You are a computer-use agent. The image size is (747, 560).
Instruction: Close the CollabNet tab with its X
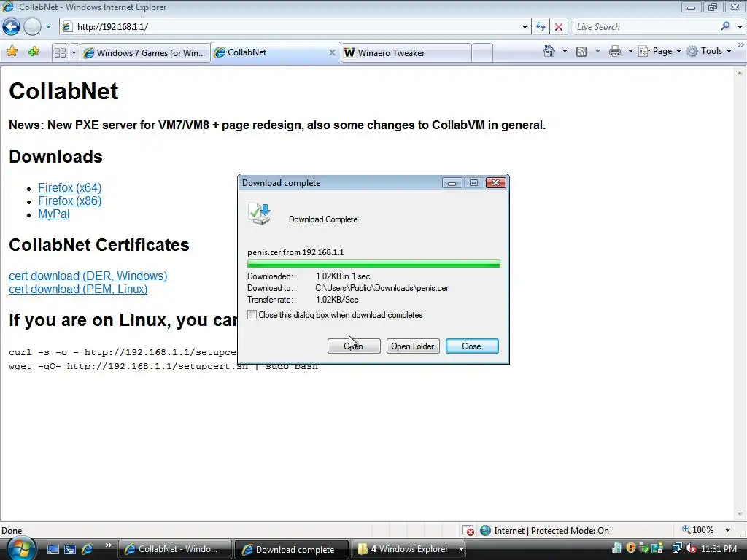tap(332, 52)
